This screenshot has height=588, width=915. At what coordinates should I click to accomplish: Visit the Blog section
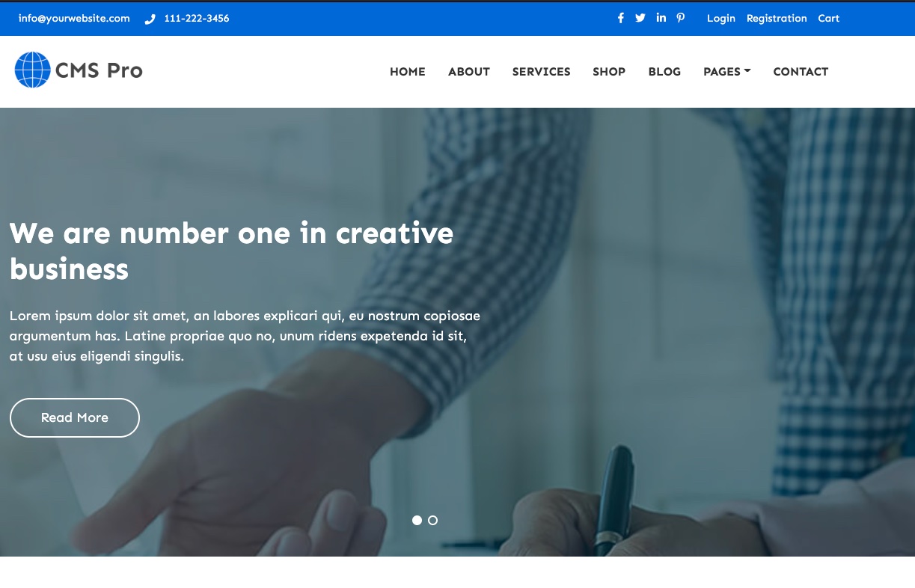(664, 72)
